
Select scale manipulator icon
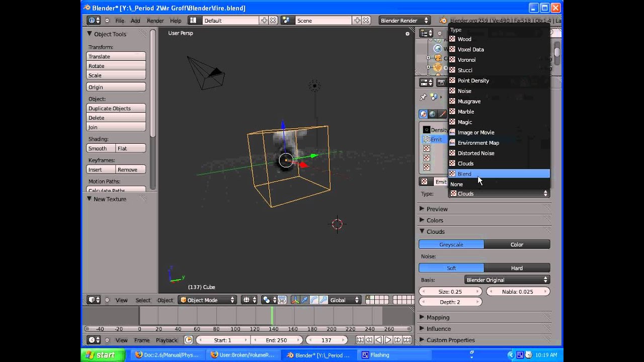[323, 300]
